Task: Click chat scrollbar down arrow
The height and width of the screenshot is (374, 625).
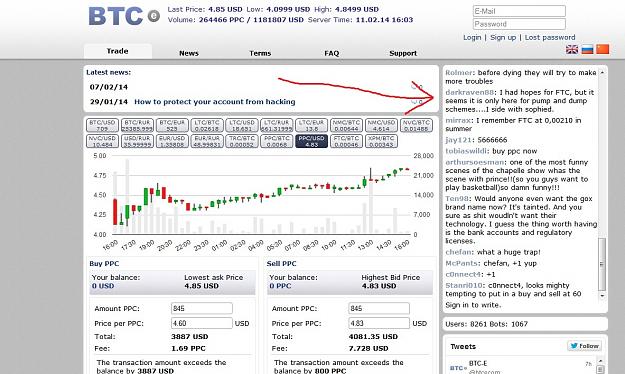Action: (x=602, y=296)
